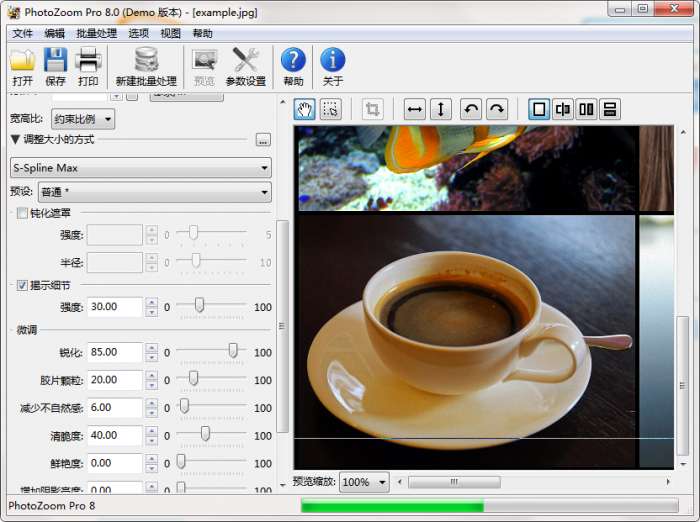
Task: Expand the preset (预设) dropdown
Action: tap(154, 192)
